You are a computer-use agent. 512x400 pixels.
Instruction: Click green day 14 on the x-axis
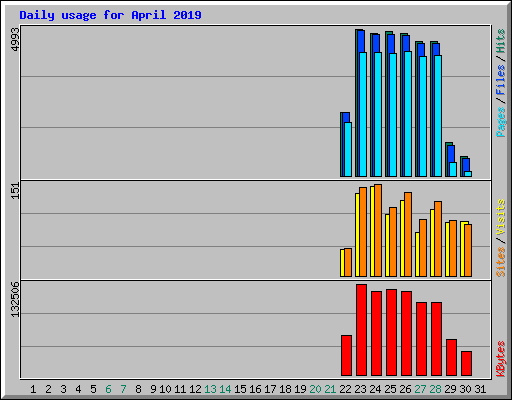pos(225,389)
